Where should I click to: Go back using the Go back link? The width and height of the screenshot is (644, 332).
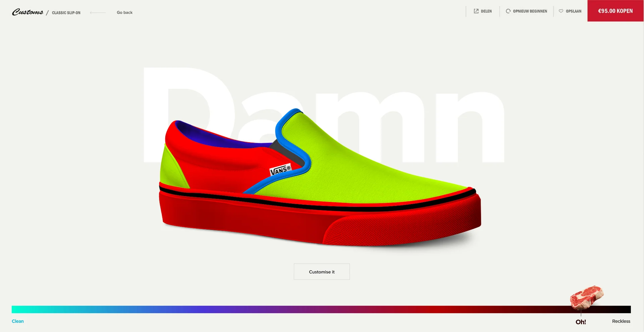(x=124, y=12)
